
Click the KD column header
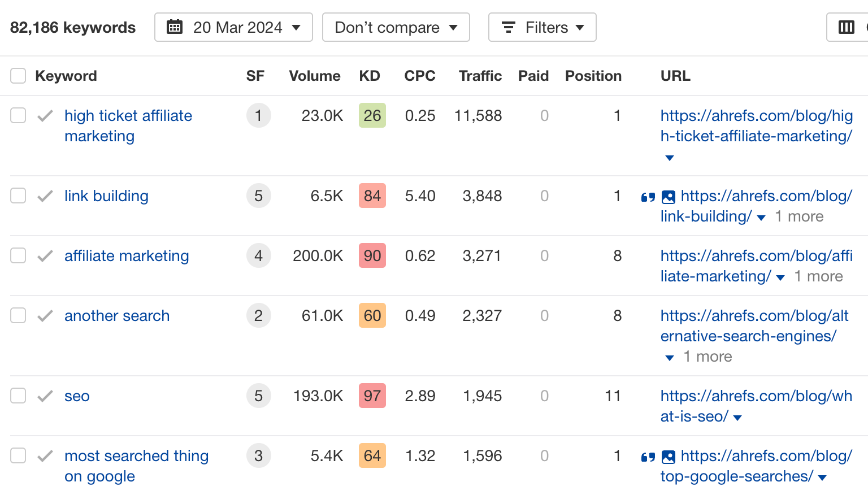point(370,75)
